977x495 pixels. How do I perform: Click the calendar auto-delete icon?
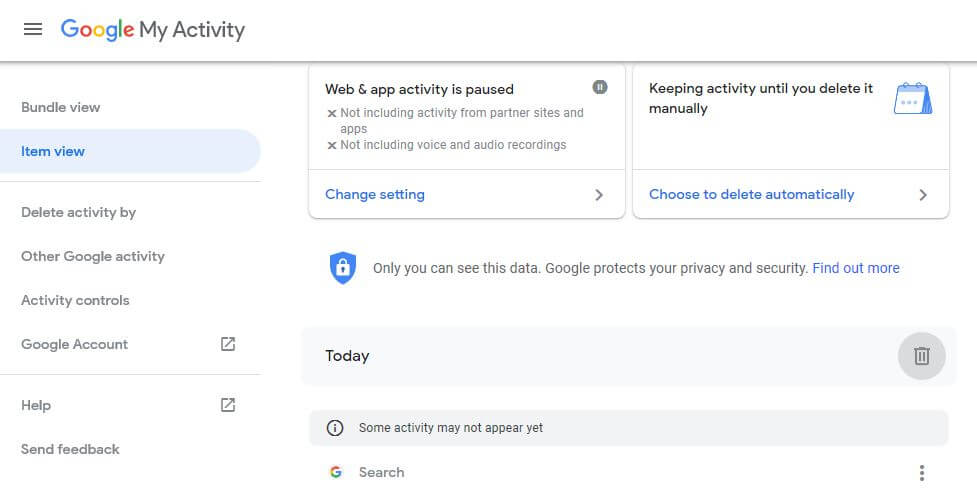tap(913, 99)
